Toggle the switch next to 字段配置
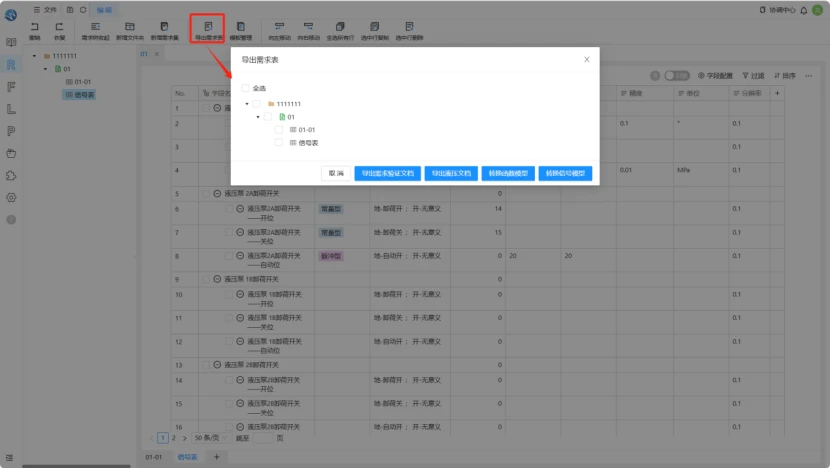Screen dimensions: 831x468 (x=677, y=76)
